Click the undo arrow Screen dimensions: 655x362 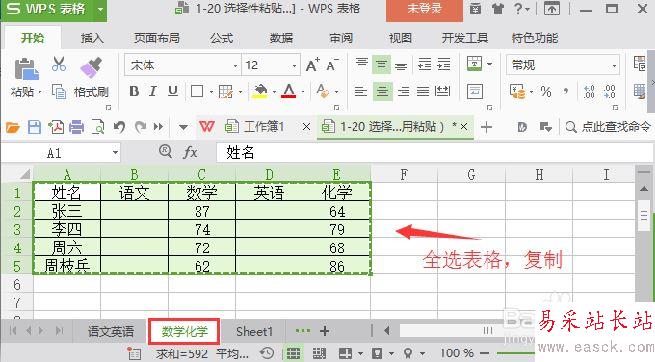click(x=119, y=127)
